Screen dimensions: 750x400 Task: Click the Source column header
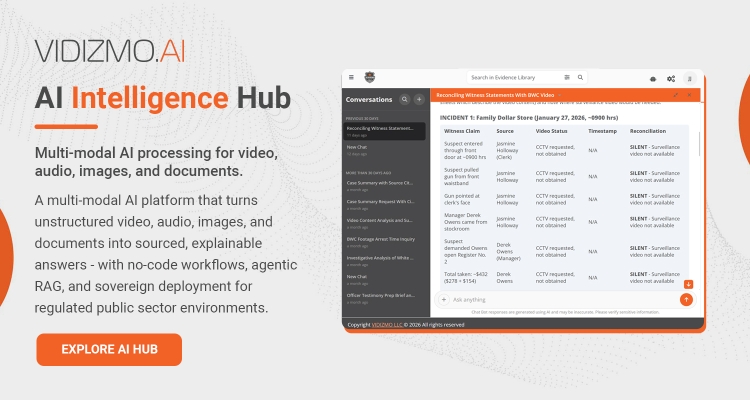coord(505,131)
